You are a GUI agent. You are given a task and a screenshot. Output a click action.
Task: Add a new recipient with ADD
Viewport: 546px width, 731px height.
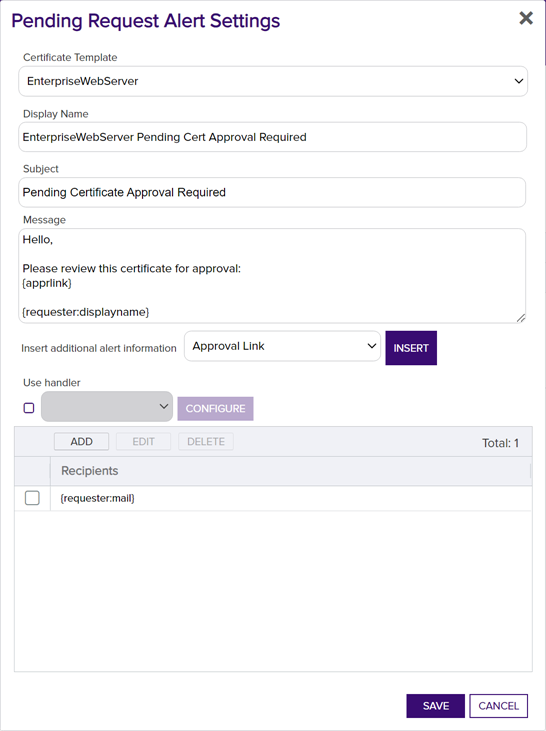tap(82, 441)
